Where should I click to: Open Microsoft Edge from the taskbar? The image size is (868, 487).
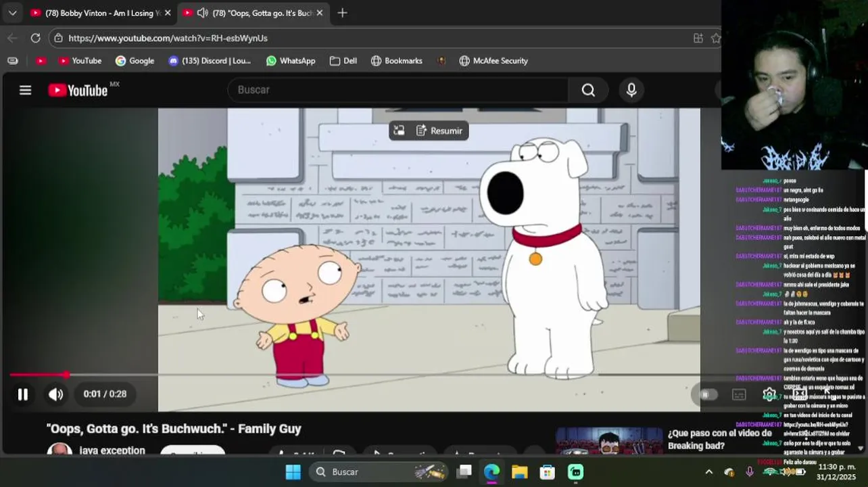(x=491, y=471)
